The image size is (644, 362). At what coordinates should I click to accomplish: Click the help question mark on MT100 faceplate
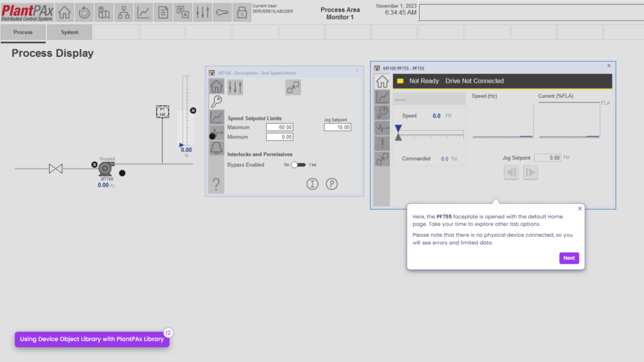pos(216,184)
